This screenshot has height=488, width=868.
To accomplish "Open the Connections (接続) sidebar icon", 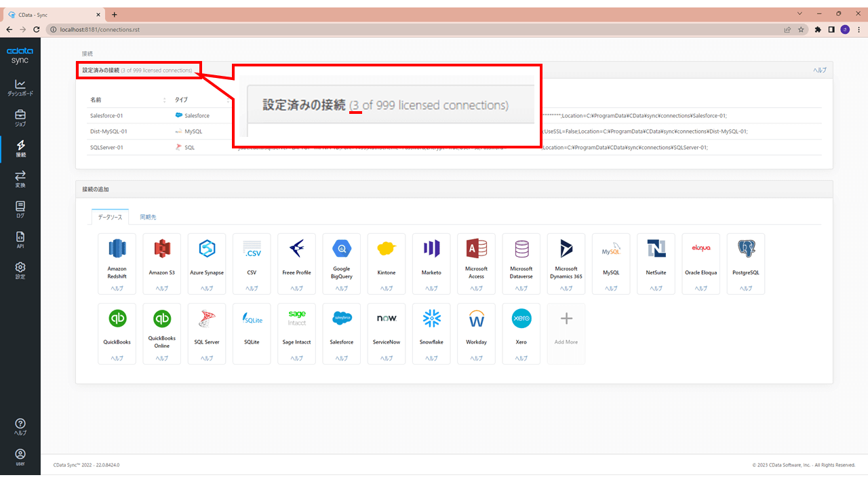I will pyautogui.click(x=20, y=149).
